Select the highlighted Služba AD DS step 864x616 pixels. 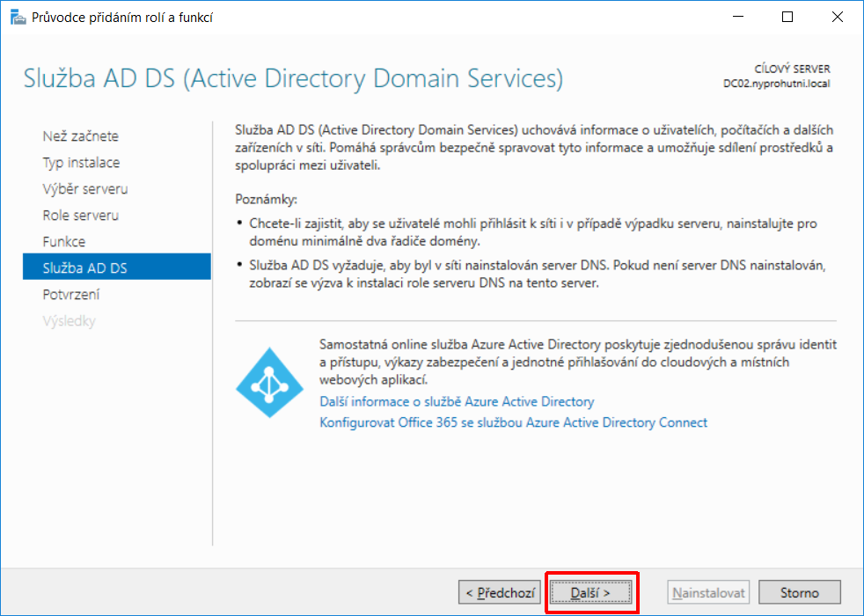pyautogui.click(x=117, y=267)
